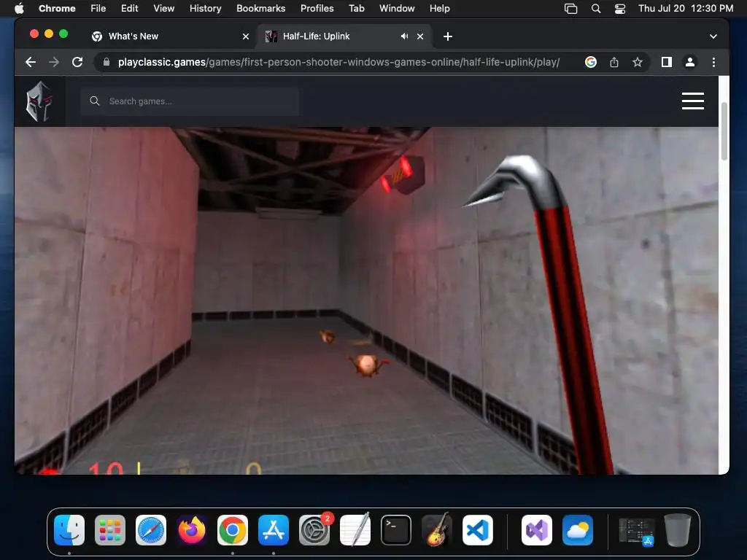The height and width of the screenshot is (560, 747).
Task: Open the Apple menu
Action: (19, 8)
